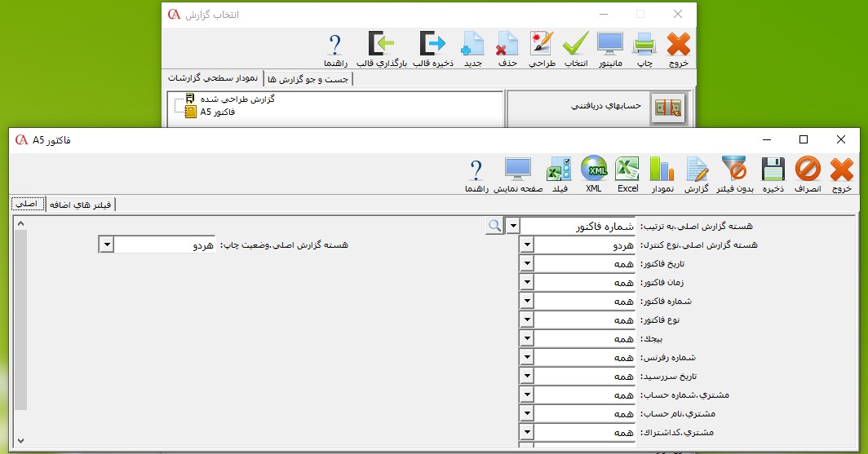Select the فاکتور A5 tree item

click(216, 112)
